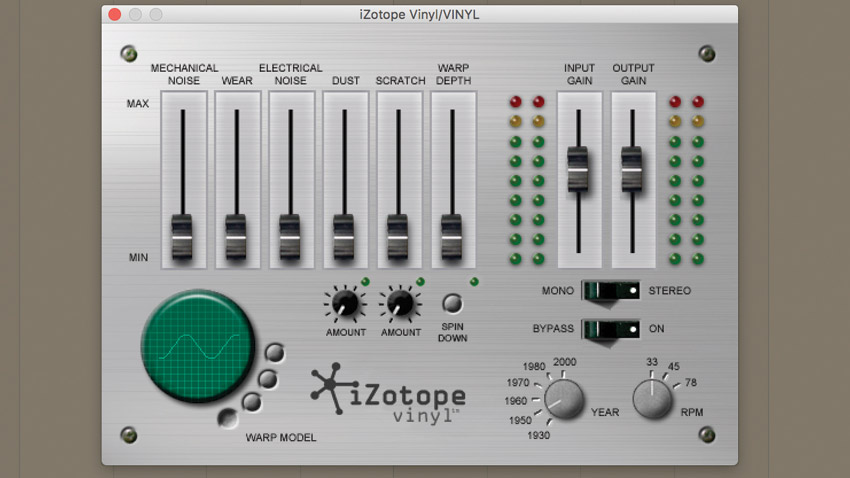Click the green warp model scope display
The width and height of the screenshot is (850, 478).
198,346
